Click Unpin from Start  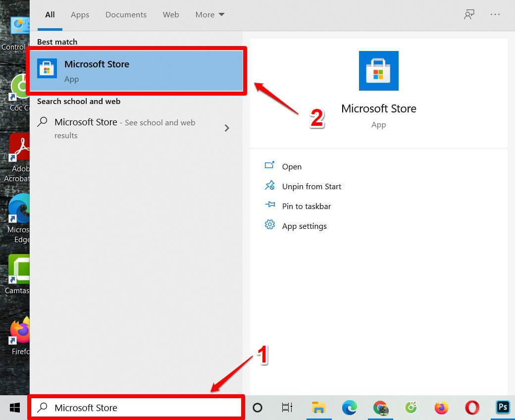pyautogui.click(x=311, y=187)
